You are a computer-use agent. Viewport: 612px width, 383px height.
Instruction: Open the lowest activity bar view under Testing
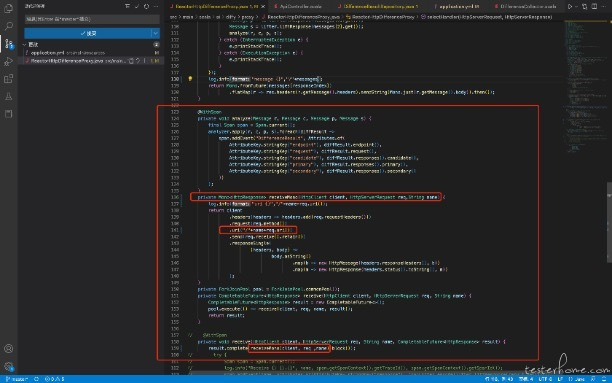pyautogui.click(x=8, y=114)
